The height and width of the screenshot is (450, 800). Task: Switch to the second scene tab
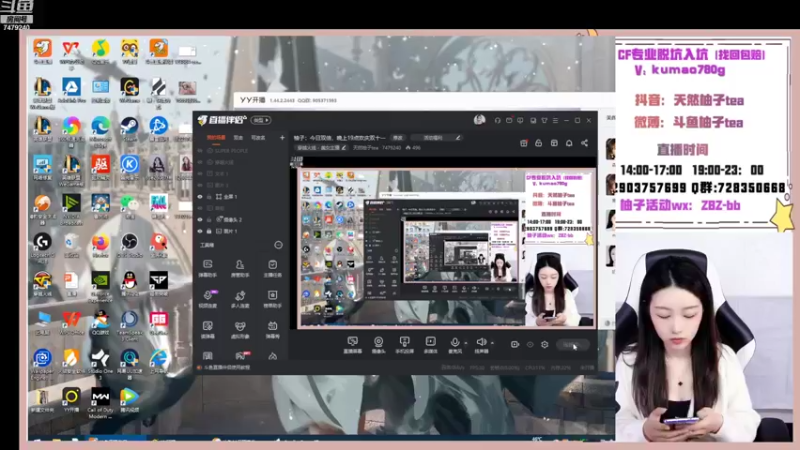238,138
